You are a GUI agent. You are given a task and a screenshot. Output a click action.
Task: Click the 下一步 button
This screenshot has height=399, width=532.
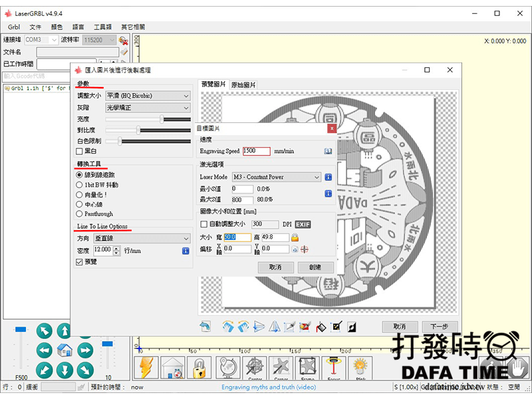[x=440, y=327]
